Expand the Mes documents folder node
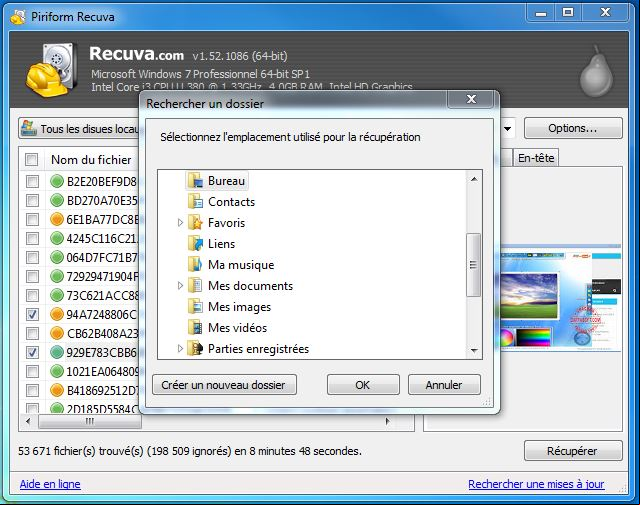The image size is (640, 505). pyautogui.click(x=180, y=285)
